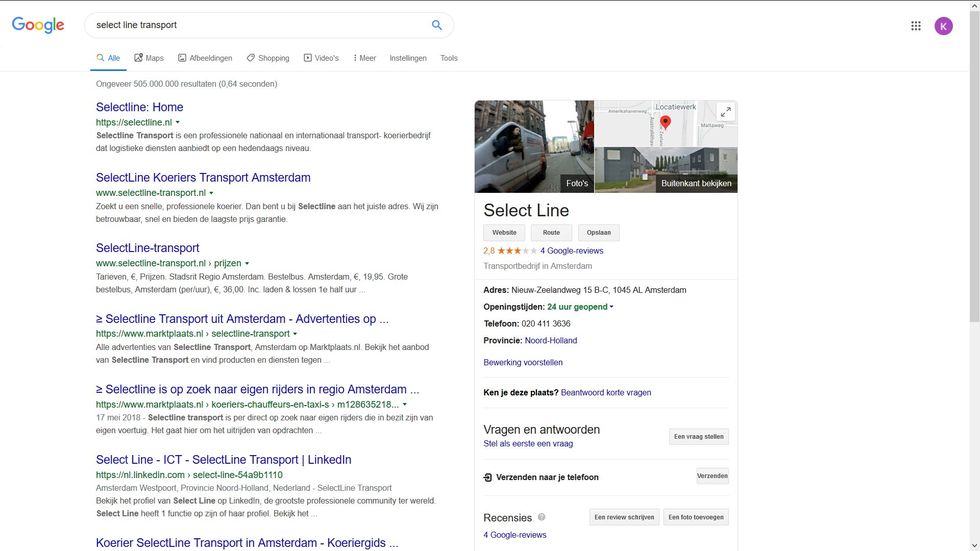Open the SelectLine-transport prijzen result
The height and width of the screenshot is (551, 980).
(148, 248)
